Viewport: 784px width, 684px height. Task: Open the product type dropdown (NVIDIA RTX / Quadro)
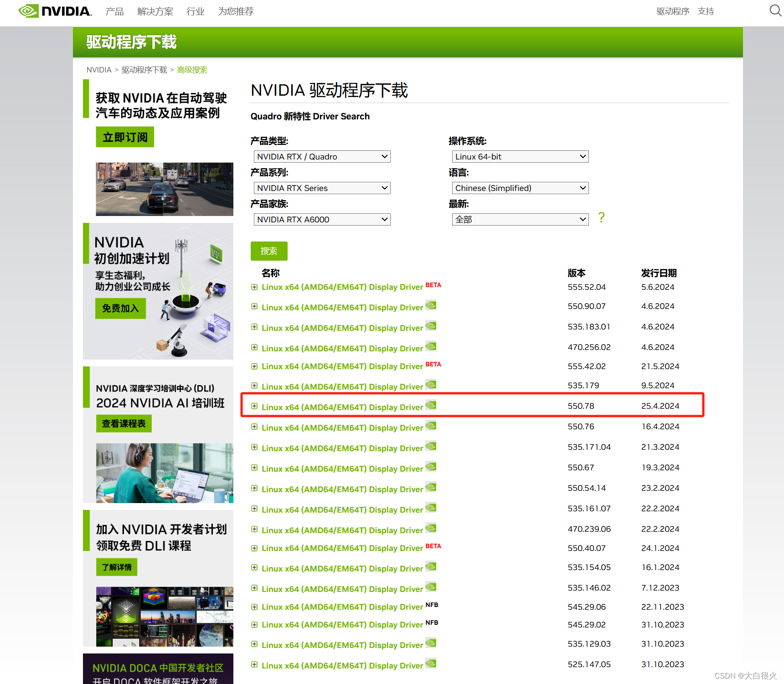click(322, 157)
